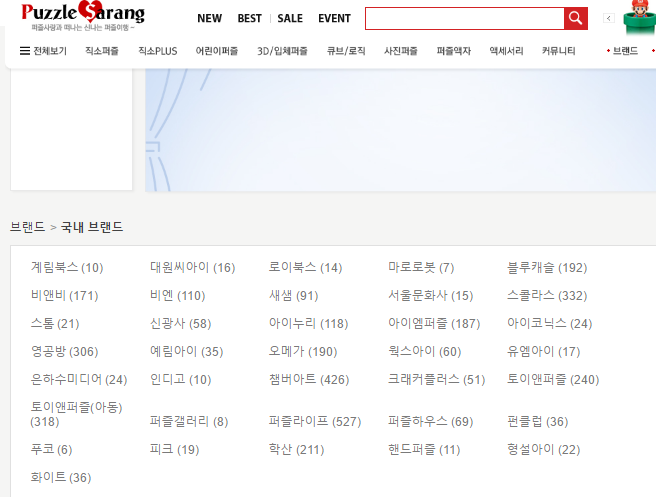Open brand 블루캐슬 (192)

pyautogui.click(x=547, y=267)
